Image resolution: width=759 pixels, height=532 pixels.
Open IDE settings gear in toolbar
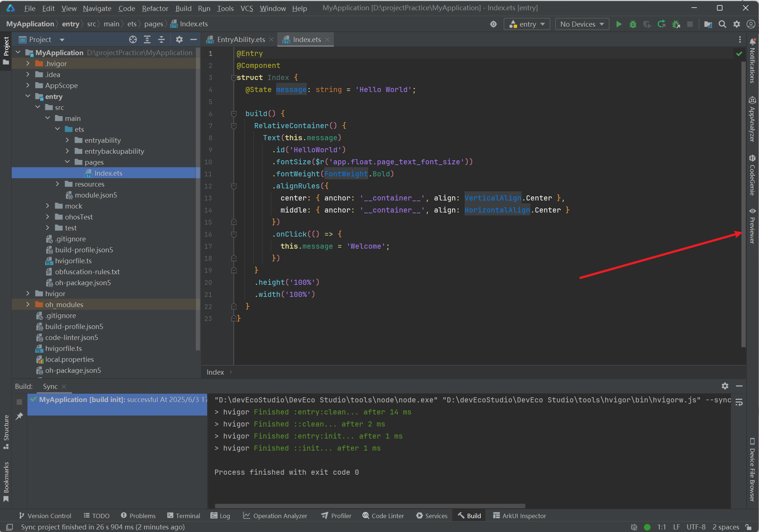(x=737, y=24)
